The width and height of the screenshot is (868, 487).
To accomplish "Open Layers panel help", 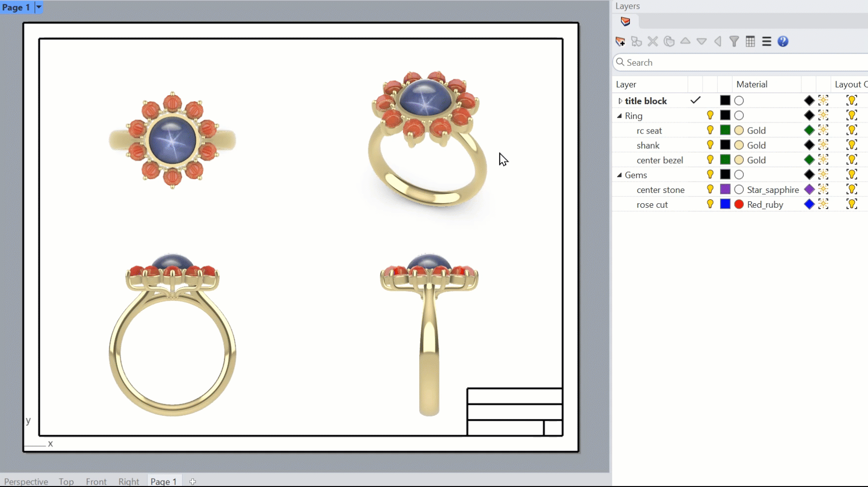I will 783,42.
